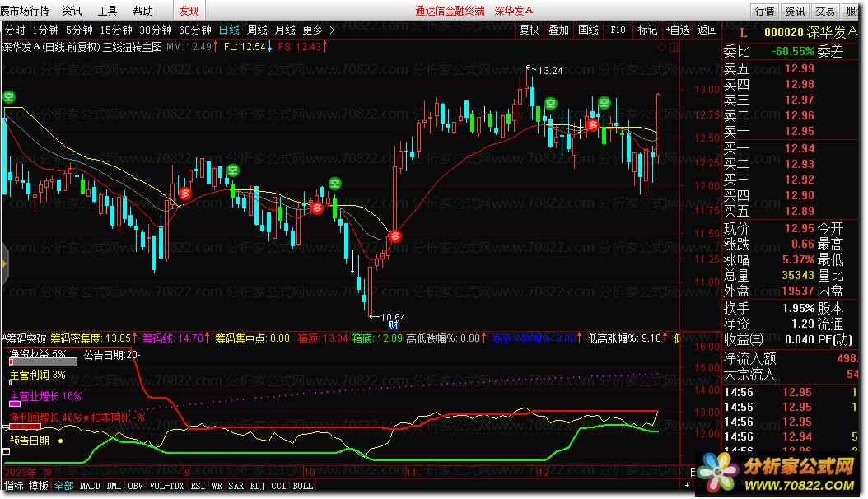Click the plus icon at the end of the indicator tab bar
Image resolution: width=868 pixels, height=499 pixels.
pos(687,486)
